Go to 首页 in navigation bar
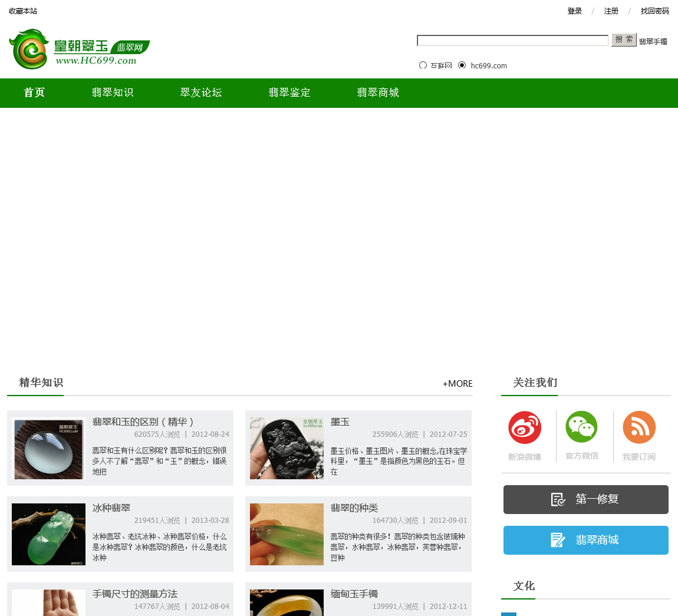The width and height of the screenshot is (678, 616). [34, 93]
